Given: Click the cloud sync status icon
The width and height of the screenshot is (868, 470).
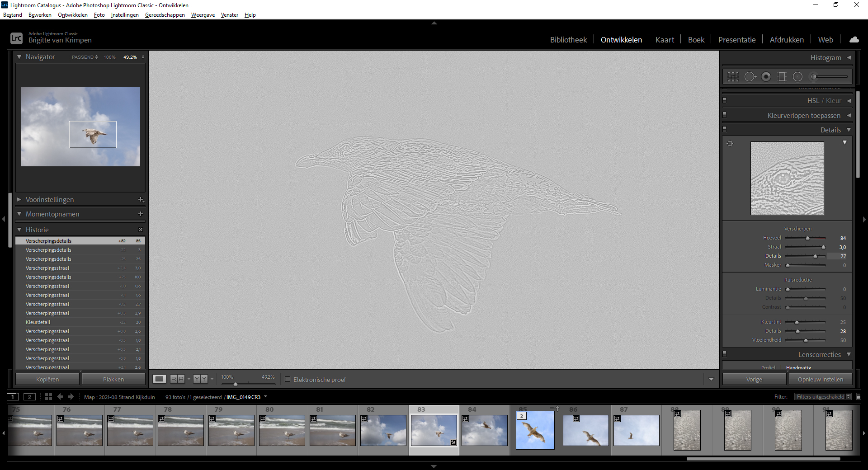Looking at the screenshot, I should pos(854,40).
